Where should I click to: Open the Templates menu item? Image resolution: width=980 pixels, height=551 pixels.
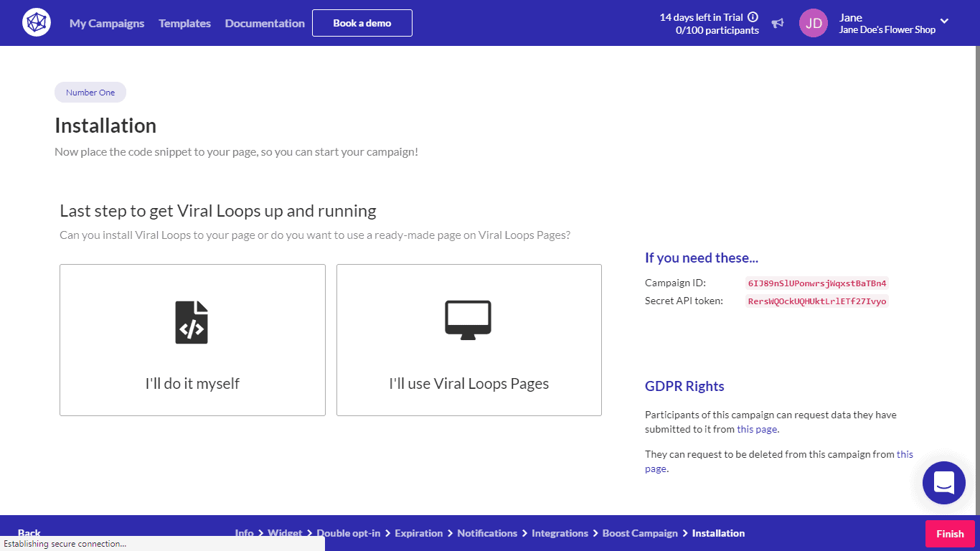click(x=185, y=23)
